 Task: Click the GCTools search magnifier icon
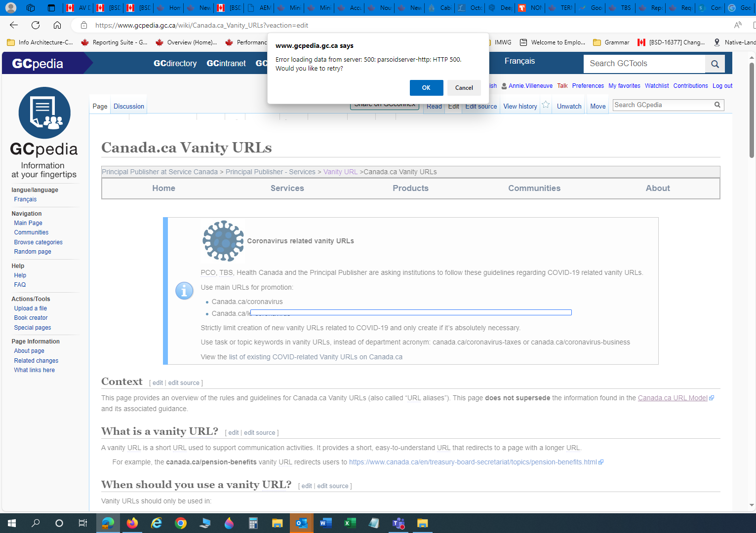[715, 64]
